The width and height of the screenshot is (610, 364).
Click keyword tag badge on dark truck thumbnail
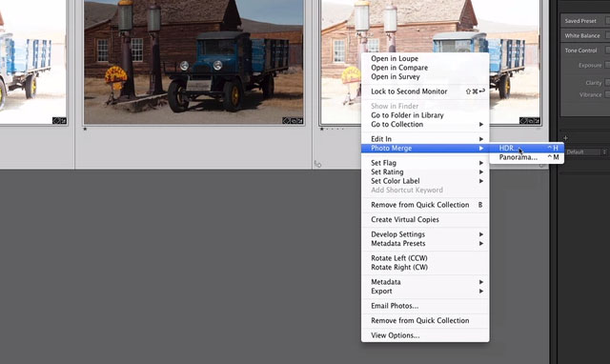[286, 121]
